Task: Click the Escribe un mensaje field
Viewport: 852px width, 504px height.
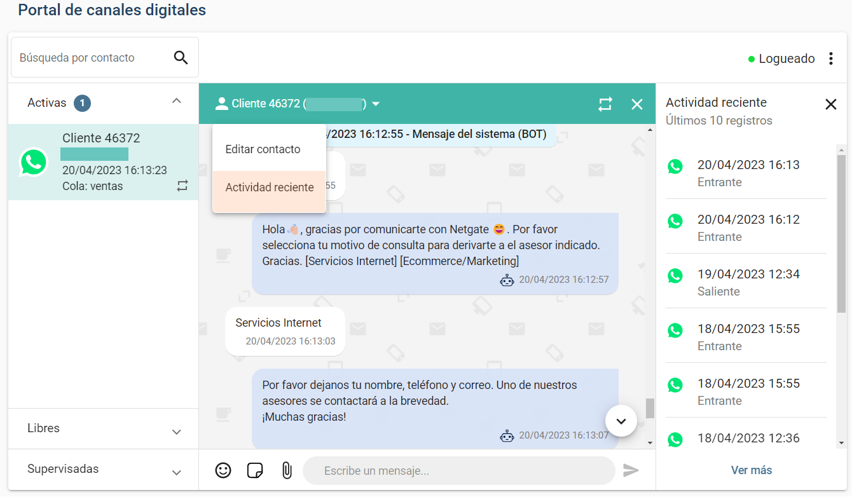Action: point(459,471)
